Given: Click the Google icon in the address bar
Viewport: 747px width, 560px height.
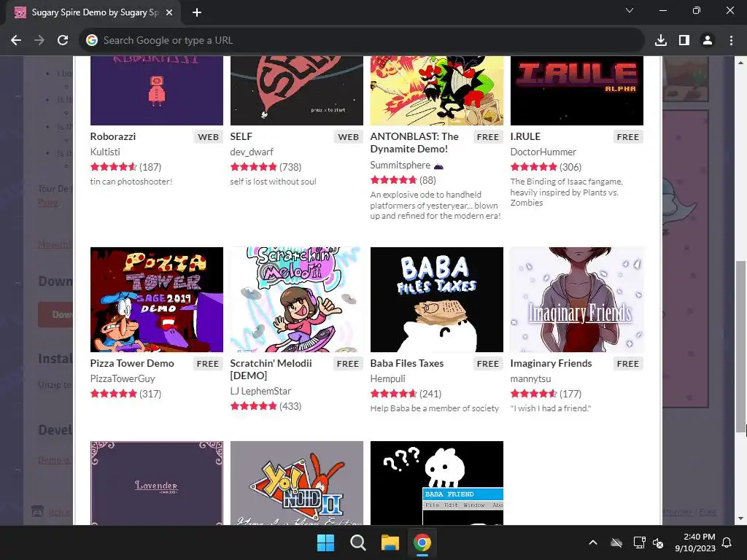Looking at the screenshot, I should tap(91, 41).
